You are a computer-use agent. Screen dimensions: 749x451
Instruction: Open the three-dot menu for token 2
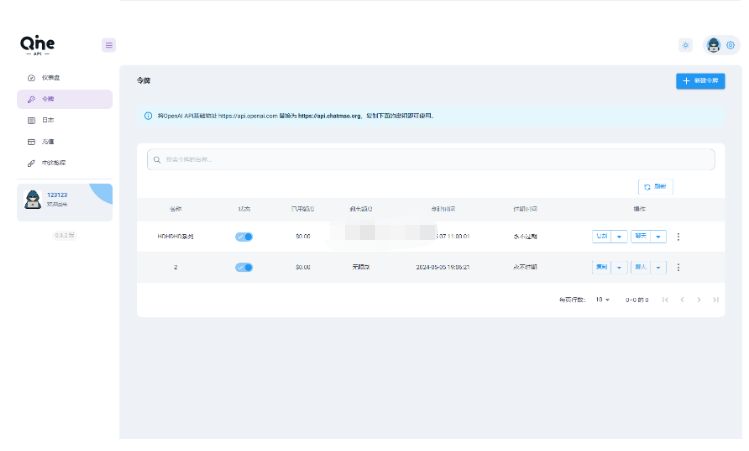678,268
